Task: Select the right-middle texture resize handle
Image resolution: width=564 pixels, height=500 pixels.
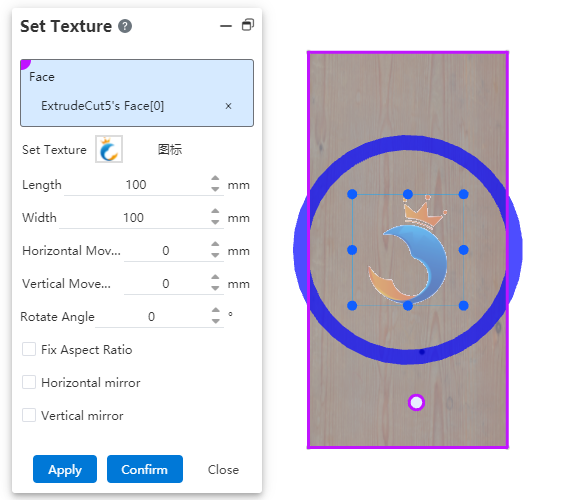Action: click(464, 250)
